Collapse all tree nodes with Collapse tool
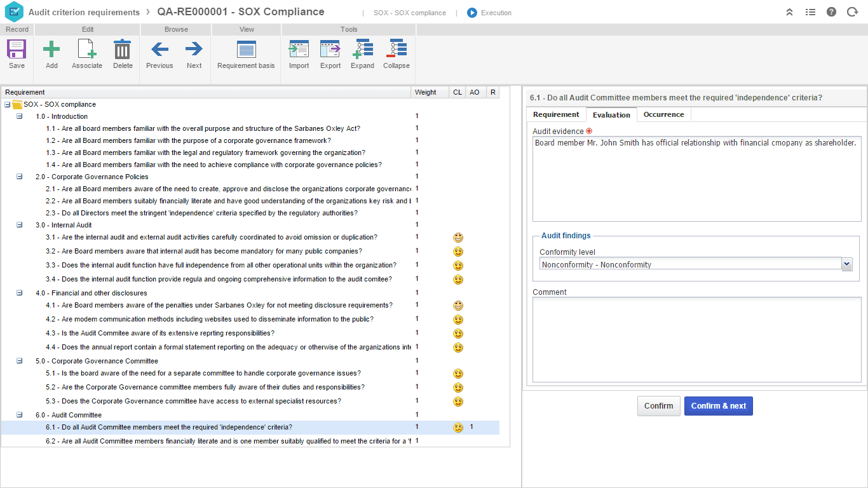The image size is (868, 488). (396, 50)
